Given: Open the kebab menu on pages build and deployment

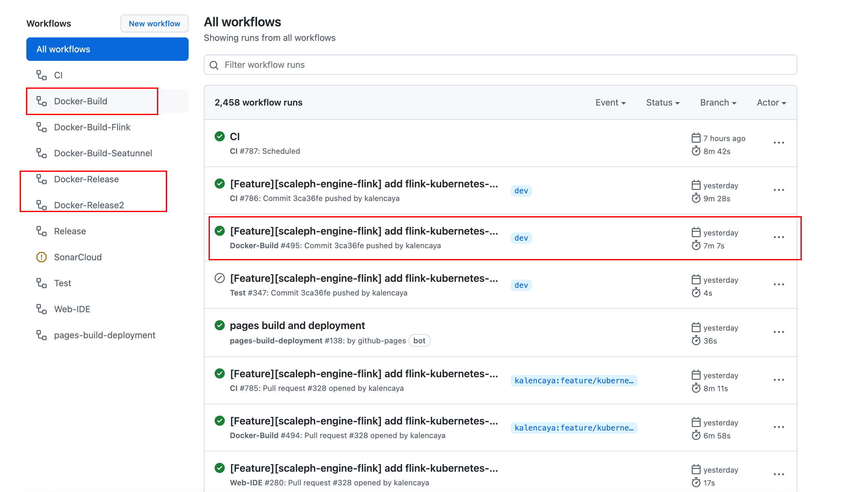Looking at the screenshot, I should [779, 332].
